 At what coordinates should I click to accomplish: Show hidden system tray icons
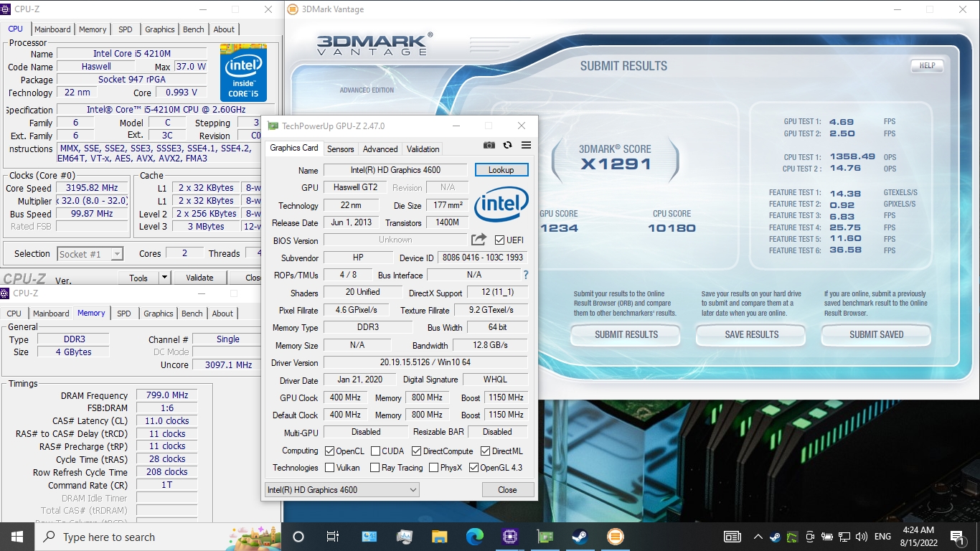pos(758,537)
